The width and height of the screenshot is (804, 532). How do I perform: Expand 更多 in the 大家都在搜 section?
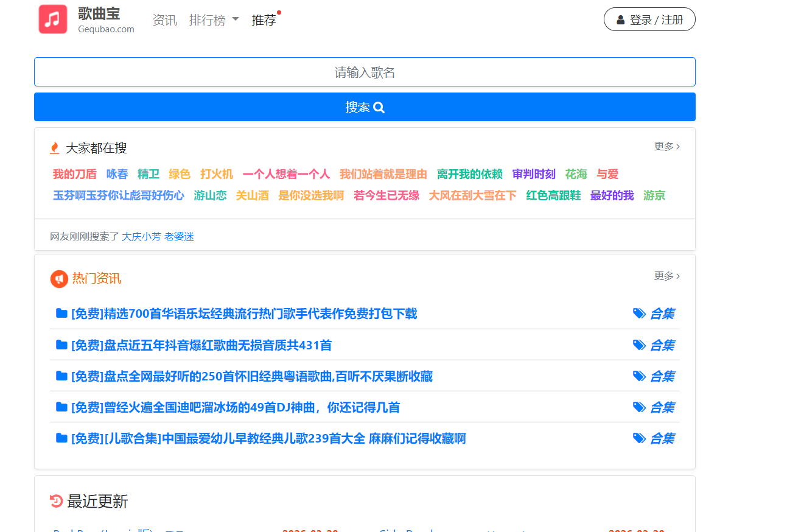[666, 146]
